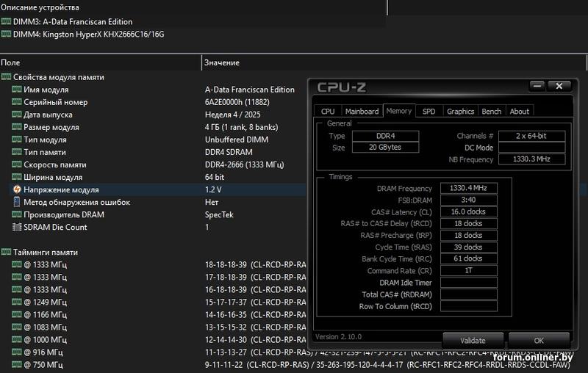Close the CPU-Z window
The width and height of the screenshot is (588, 373).
(559, 86)
